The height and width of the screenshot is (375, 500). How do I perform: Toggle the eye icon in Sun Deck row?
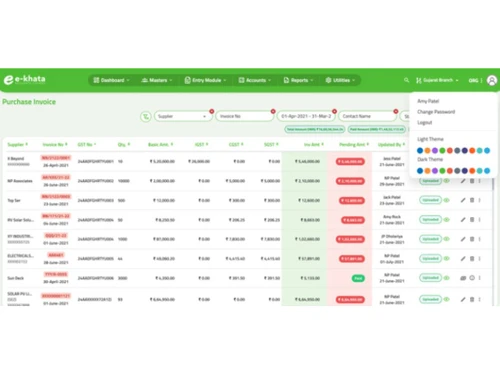(447, 278)
